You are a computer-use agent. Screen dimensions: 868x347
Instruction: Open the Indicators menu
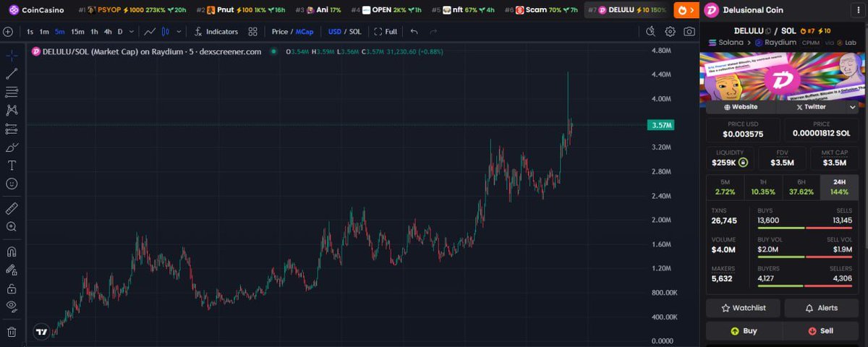[x=216, y=32]
